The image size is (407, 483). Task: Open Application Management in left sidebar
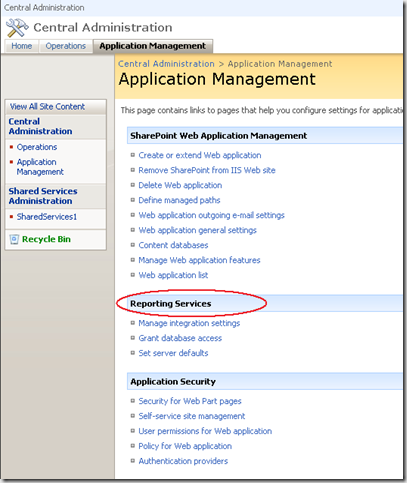pyautogui.click(x=40, y=167)
